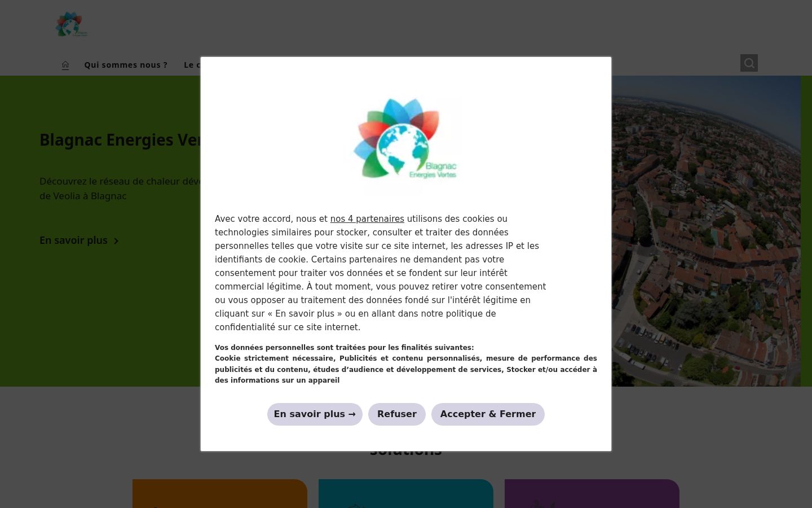Click the site logo in header
Screen dimensions: 812x508
[x=71, y=24]
